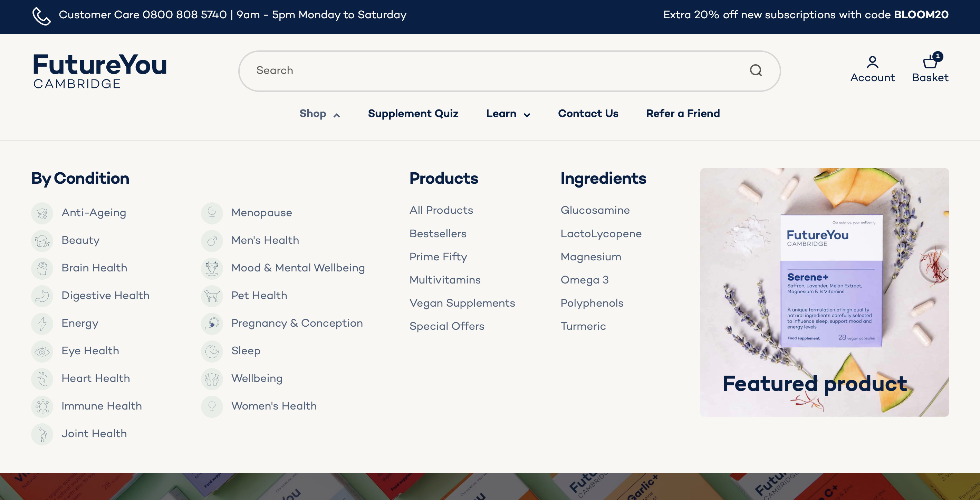The width and height of the screenshot is (980, 500).
Task: Open the Supplement Quiz menu item
Action: [413, 113]
